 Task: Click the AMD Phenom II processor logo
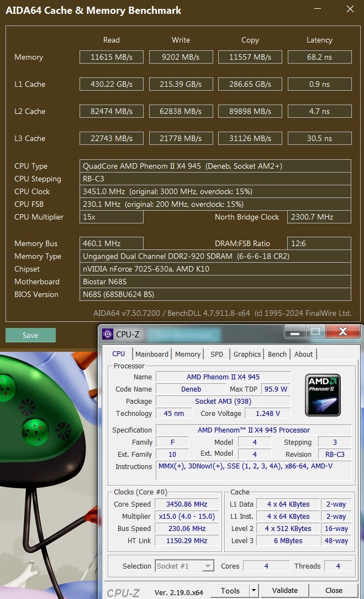(x=323, y=395)
